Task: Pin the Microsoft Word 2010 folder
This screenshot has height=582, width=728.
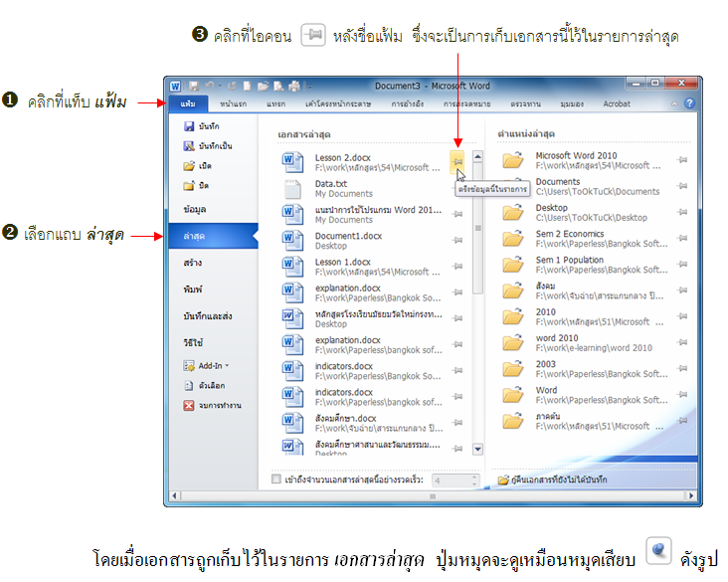Action: [x=682, y=160]
